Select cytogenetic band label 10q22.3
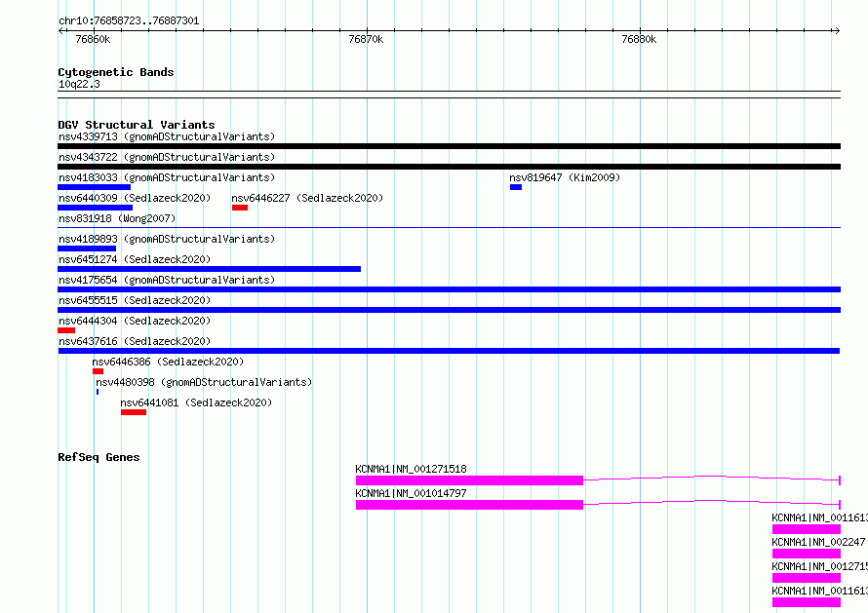This screenshot has width=868, height=613. point(79,84)
